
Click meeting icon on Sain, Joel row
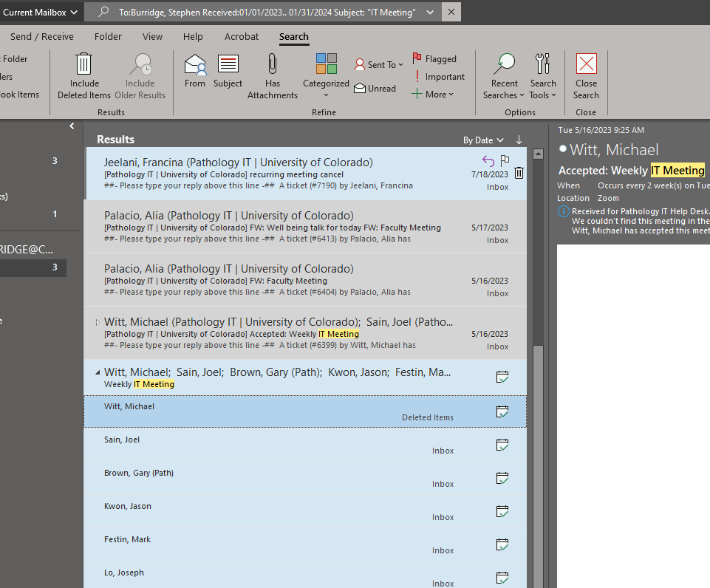(502, 445)
